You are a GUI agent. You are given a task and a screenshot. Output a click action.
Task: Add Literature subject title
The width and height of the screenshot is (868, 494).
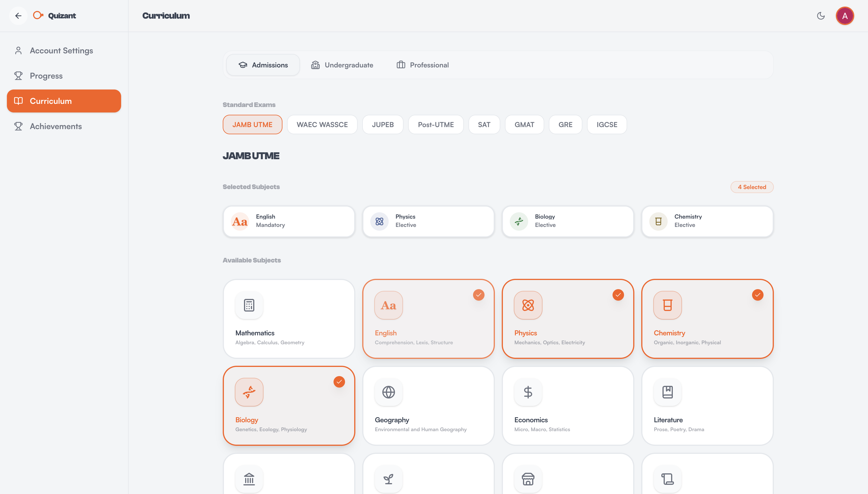(x=669, y=420)
